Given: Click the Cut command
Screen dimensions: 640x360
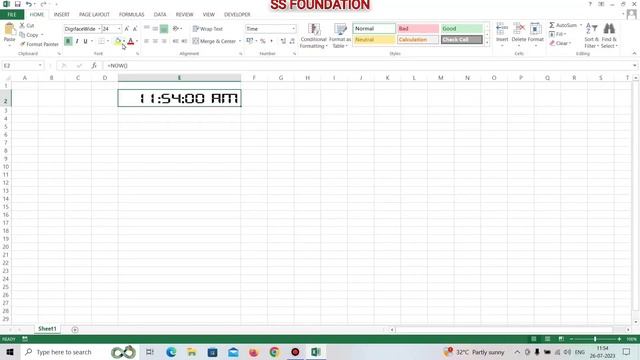Looking at the screenshot, I should (27, 25).
